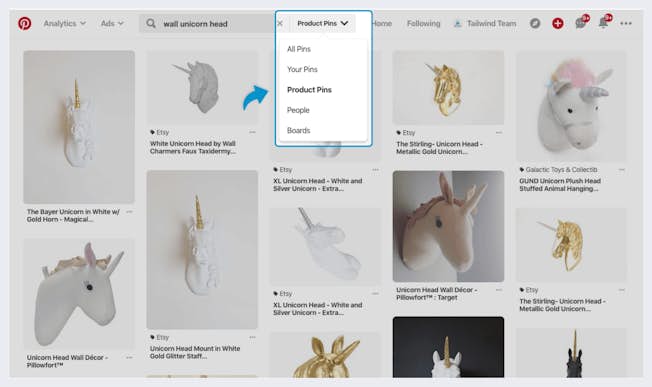Open options dots for lower Stirling pin
The width and height of the screenshot is (652, 387).
[x=622, y=290]
